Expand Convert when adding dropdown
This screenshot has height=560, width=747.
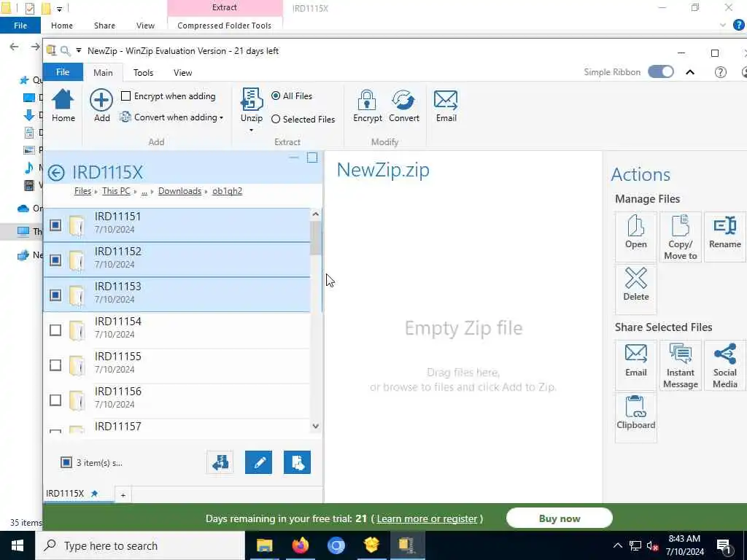click(x=221, y=117)
